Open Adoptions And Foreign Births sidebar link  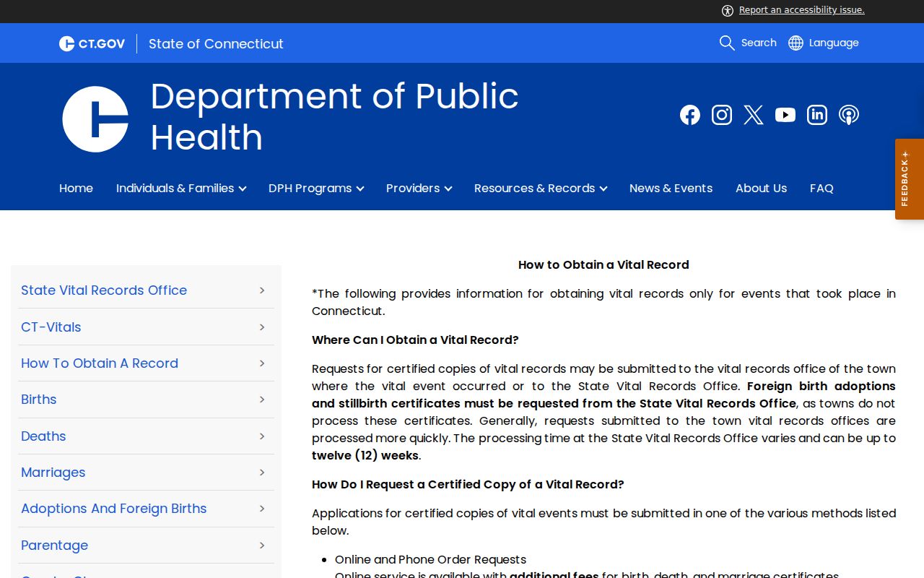pyautogui.click(x=114, y=509)
